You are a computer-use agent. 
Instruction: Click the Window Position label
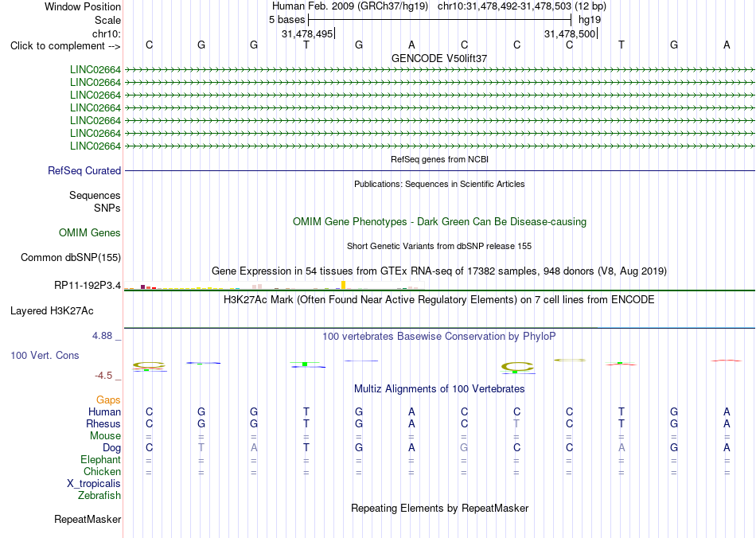[x=83, y=6]
